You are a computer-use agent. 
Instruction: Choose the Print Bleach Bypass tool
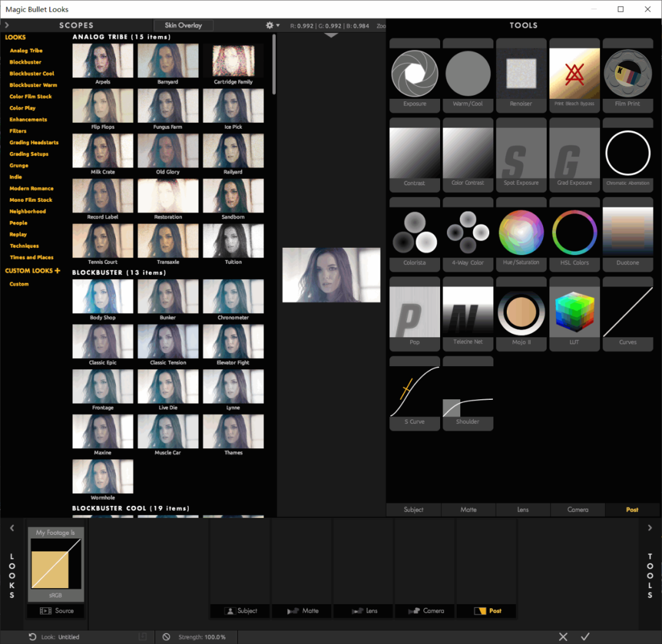(x=574, y=75)
